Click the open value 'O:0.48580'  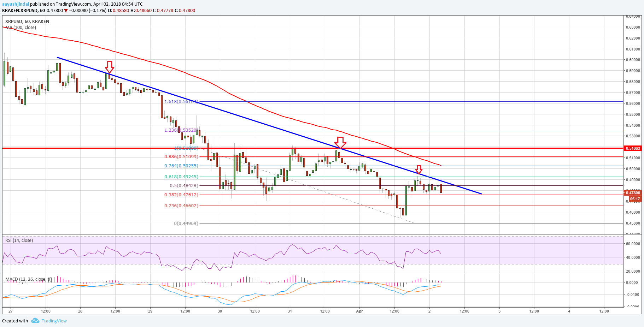coord(118,11)
